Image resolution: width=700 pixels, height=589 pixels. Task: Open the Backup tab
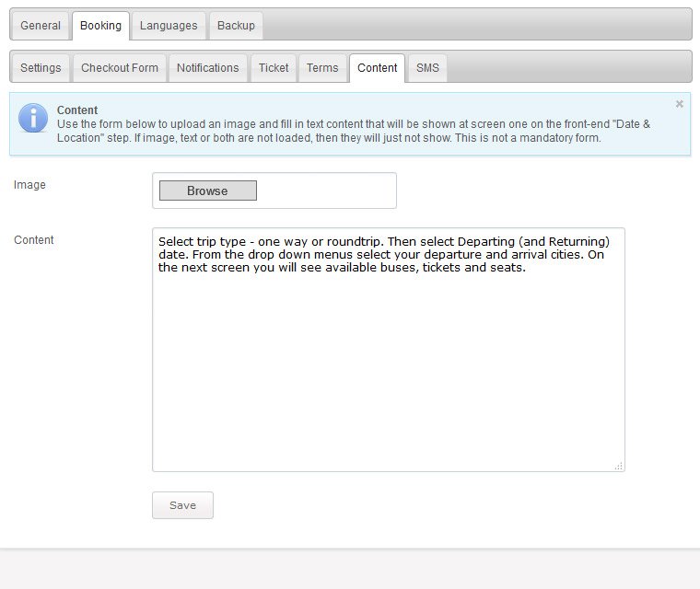point(236,26)
